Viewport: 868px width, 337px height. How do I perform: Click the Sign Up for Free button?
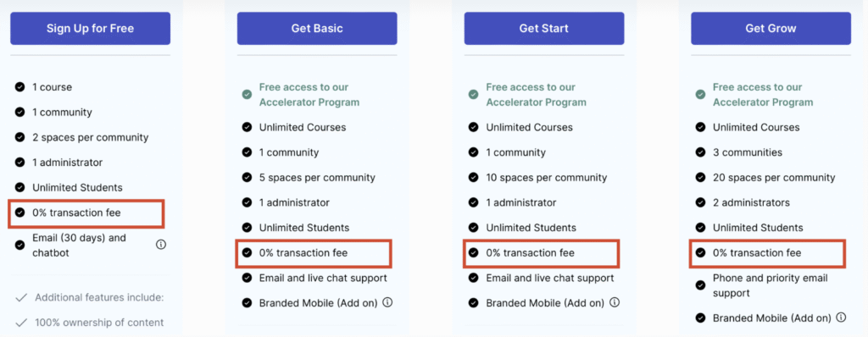[90, 28]
